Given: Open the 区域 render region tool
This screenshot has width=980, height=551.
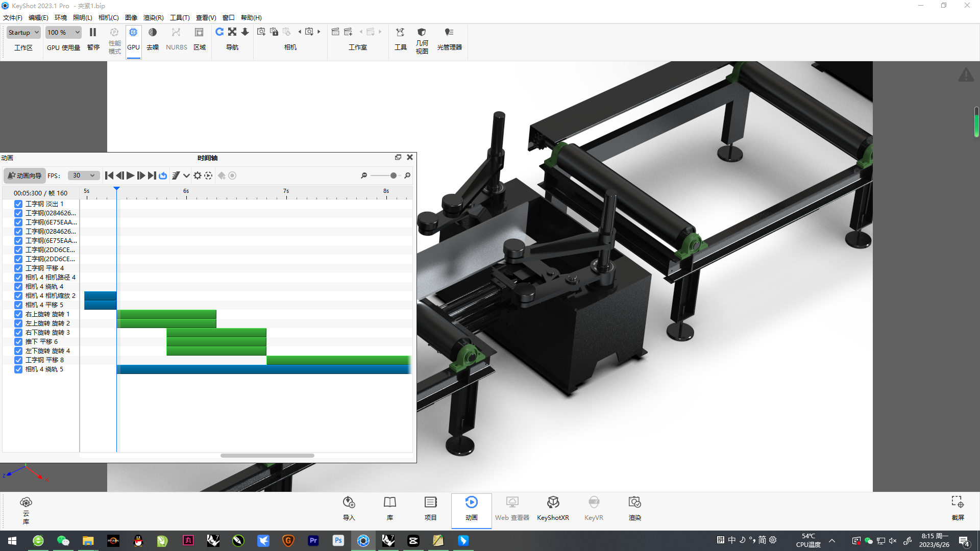Looking at the screenshot, I should [199, 32].
